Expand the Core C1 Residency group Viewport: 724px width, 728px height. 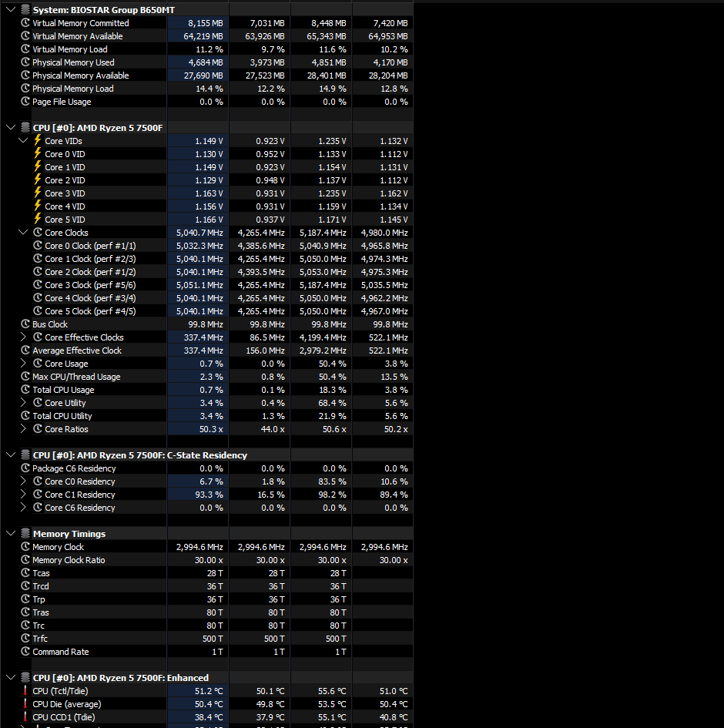point(23,495)
